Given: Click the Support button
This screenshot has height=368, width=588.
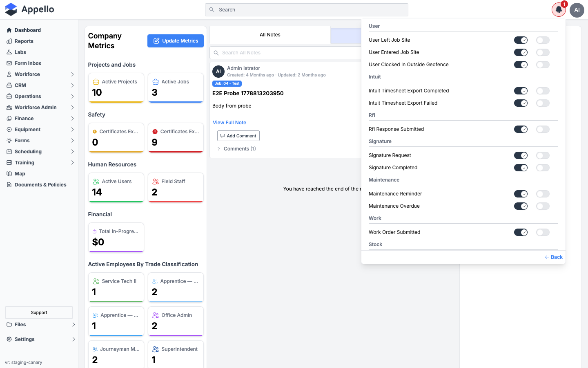Looking at the screenshot, I should click(39, 312).
